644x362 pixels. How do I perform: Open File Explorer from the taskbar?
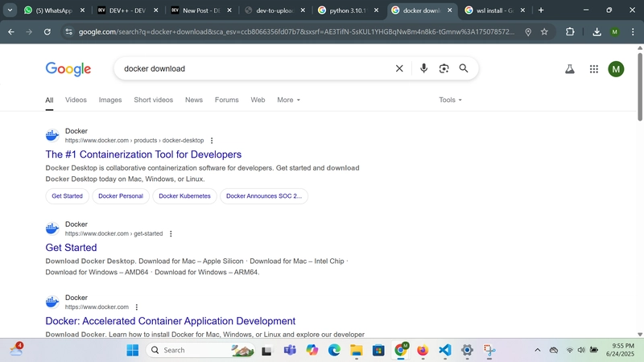357,350
